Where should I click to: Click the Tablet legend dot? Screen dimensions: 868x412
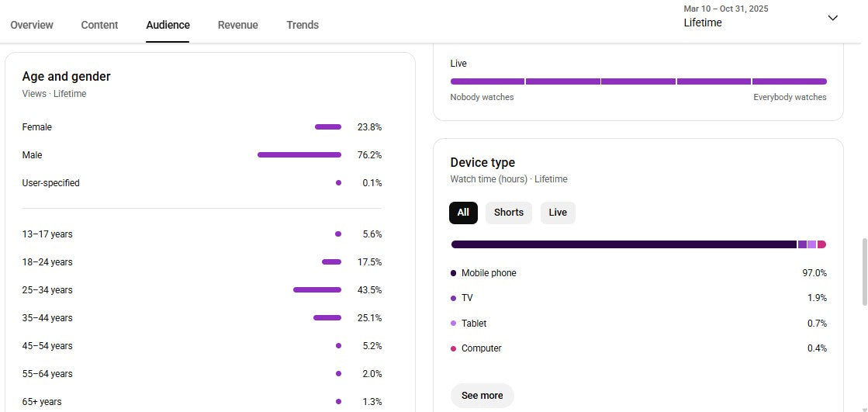click(x=454, y=324)
